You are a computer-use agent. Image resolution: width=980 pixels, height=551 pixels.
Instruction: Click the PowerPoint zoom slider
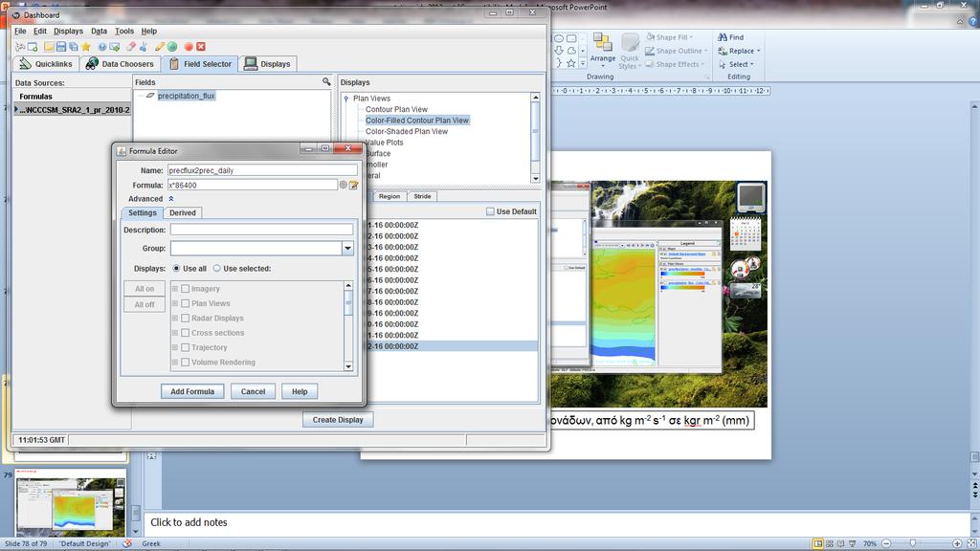coord(913,544)
